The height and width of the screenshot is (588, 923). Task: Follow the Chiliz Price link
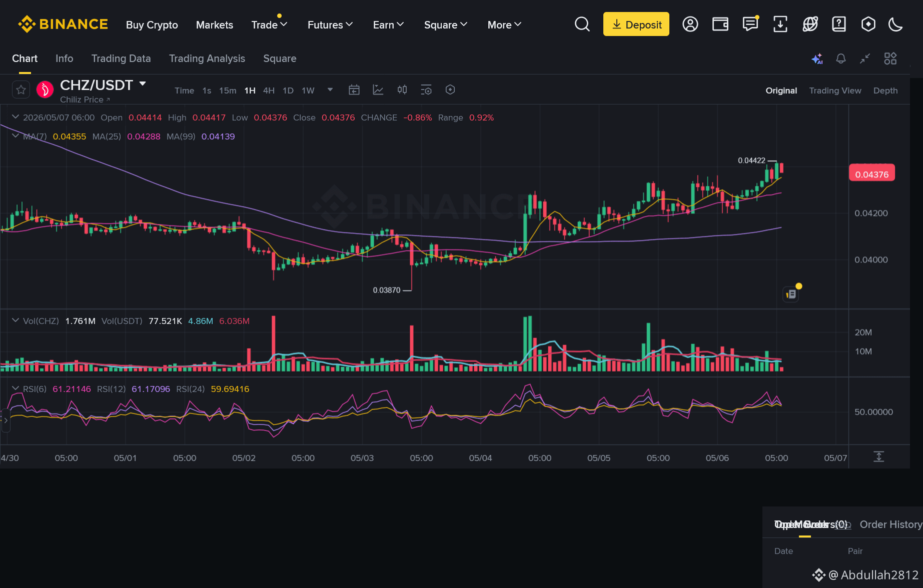(85, 99)
